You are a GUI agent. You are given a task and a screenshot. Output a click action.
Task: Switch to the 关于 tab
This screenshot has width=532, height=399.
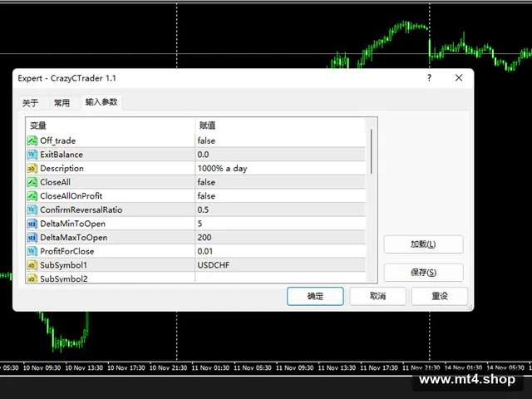[30, 103]
